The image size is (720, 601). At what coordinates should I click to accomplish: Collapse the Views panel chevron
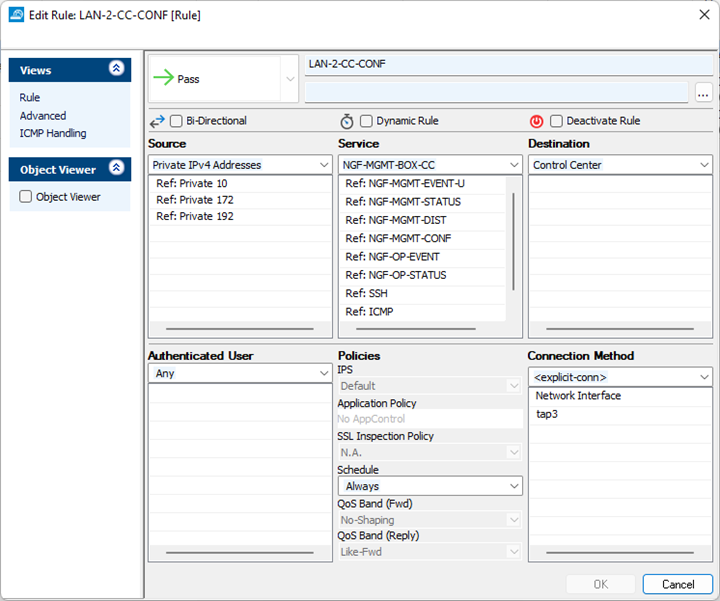117,70
